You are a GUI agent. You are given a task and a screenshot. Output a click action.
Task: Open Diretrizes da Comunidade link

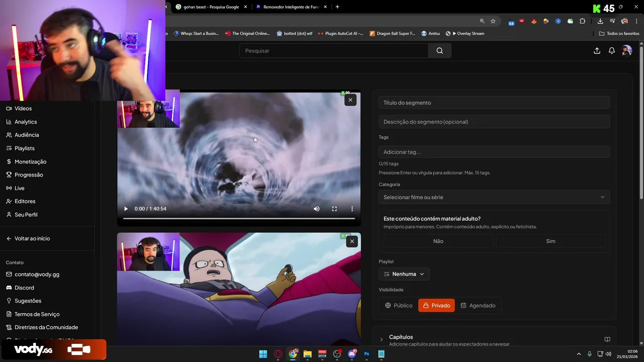(x=42, y=327)
